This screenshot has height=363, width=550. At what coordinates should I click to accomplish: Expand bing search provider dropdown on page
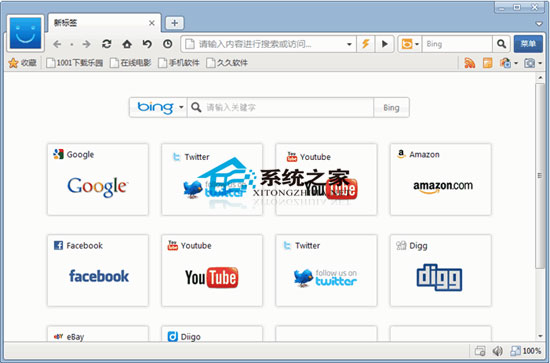pyautogui.click(x=181, y=107)
